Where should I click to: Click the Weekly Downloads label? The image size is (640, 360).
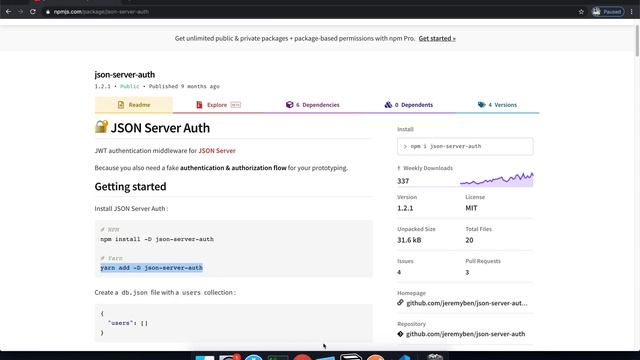click(x=428, y=168)
